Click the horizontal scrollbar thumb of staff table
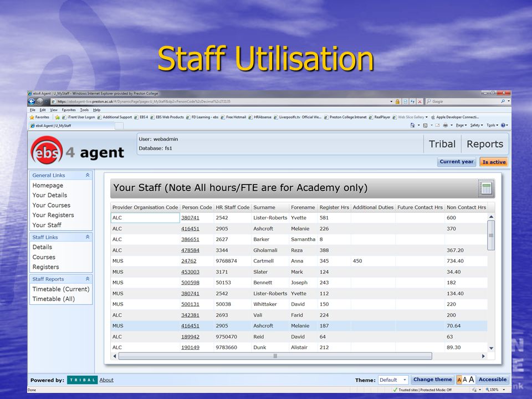 click(x=275, y=356)
